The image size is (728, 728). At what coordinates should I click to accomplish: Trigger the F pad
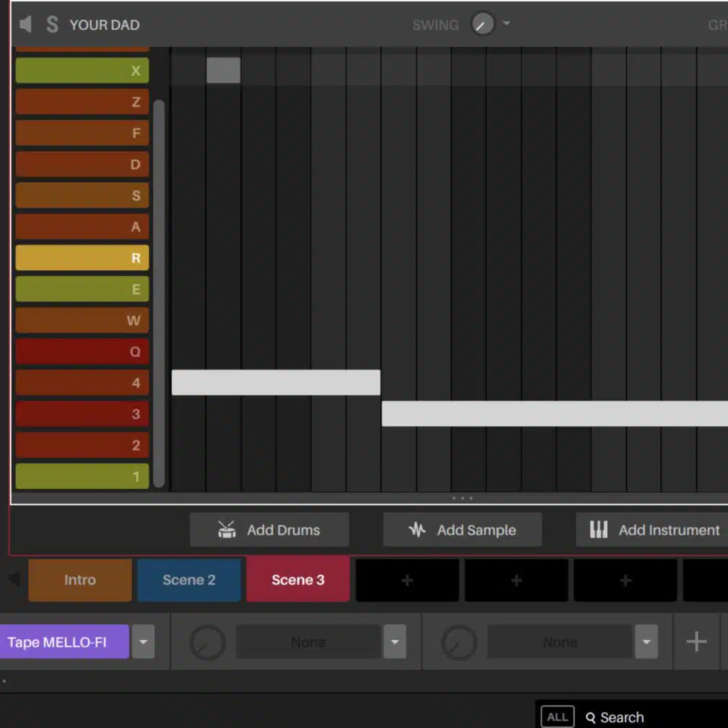point(82,133)
